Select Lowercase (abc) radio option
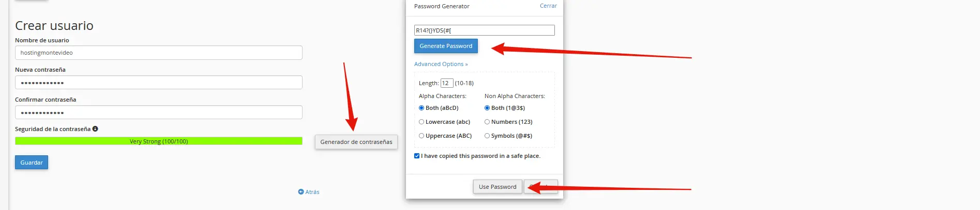 coord(421,122)
